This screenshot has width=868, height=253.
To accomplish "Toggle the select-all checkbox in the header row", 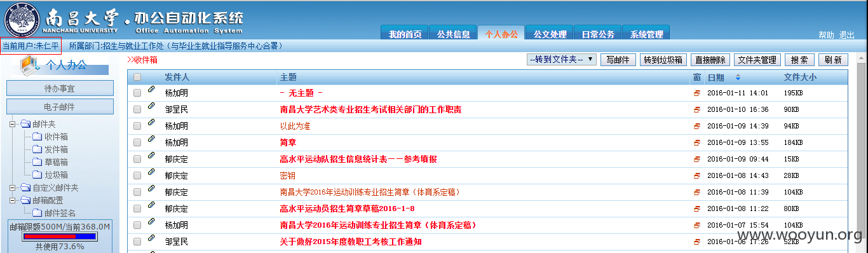I will 137,78.
